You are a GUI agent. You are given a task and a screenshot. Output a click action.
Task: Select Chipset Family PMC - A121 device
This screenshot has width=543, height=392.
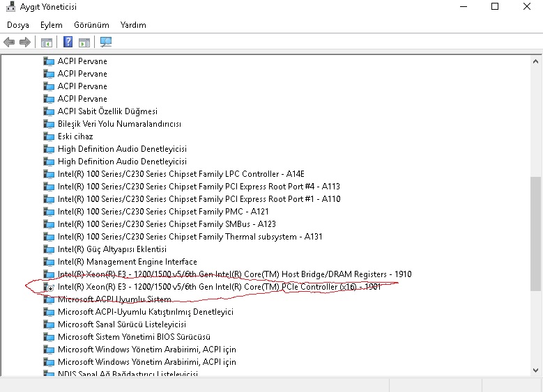pos(163,212)
